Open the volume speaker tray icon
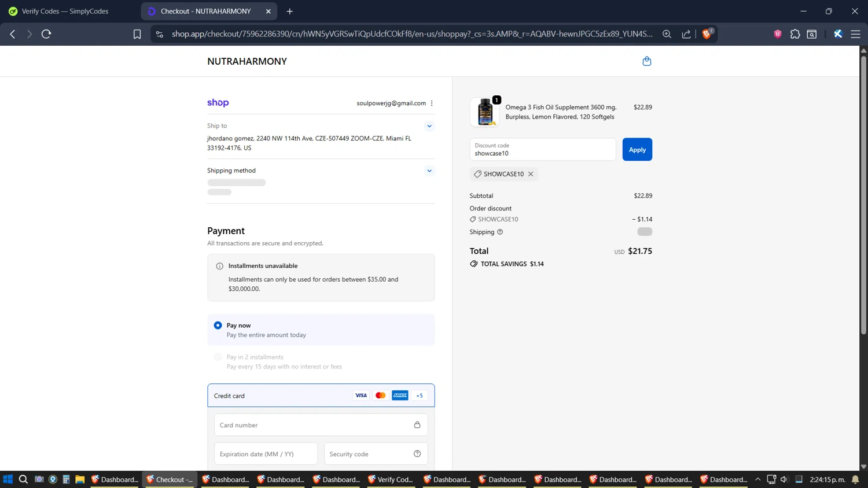Screen dimensions: 868x488 pyautogui.click(x=784, y=479)
